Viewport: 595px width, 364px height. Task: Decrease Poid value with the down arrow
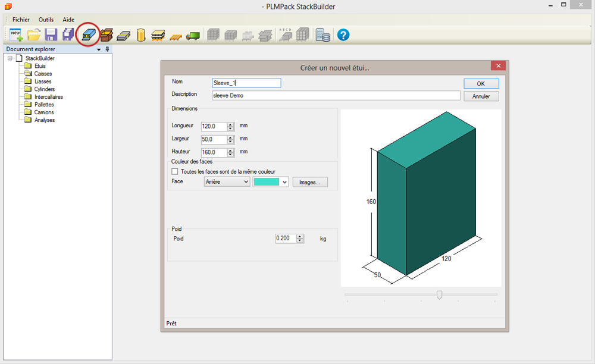tap(300, 240)
